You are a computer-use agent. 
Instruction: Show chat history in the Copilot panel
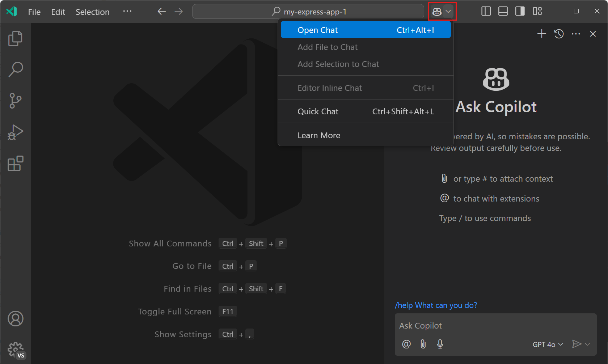558,34
